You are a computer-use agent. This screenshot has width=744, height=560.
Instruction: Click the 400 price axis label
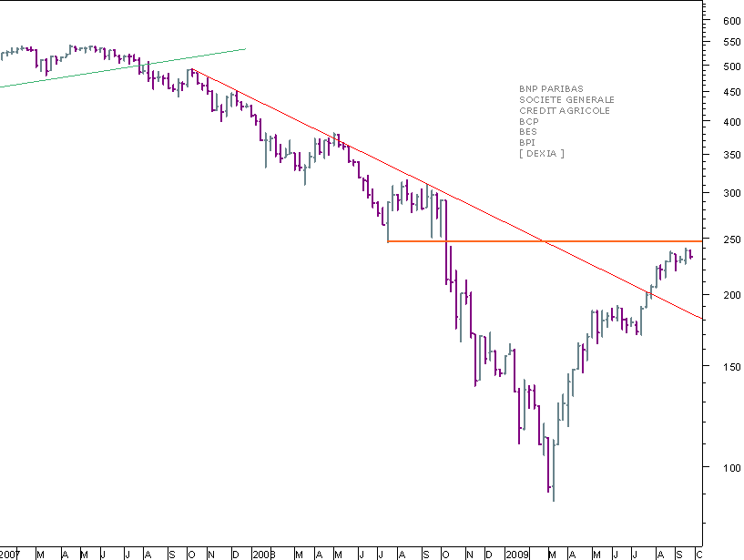[x=731, y=122]
